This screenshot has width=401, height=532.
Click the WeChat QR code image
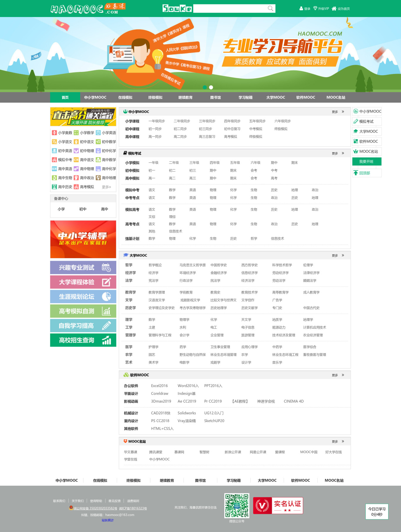237,506
